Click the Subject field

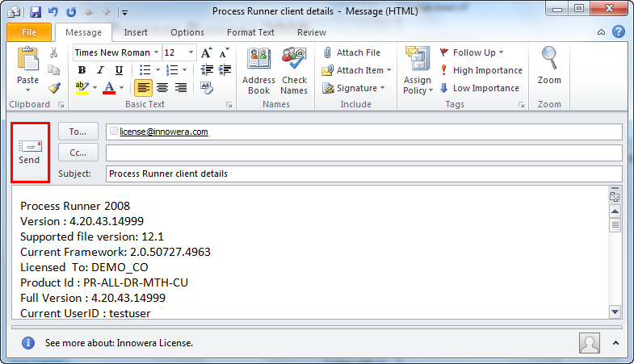coord(364,174)
